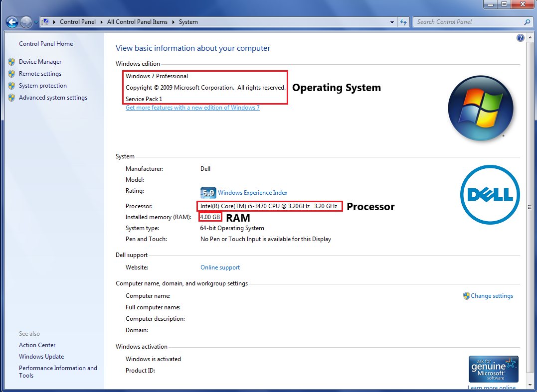This screenshot has width=537, height=392.
Task: Open Action Center
Action: [x=37, y=345]
